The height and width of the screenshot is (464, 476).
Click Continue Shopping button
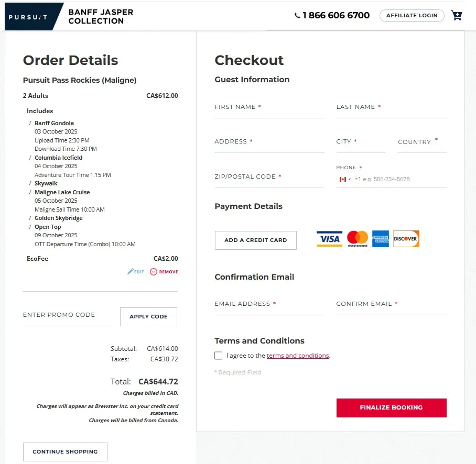(x=66, y=451)
